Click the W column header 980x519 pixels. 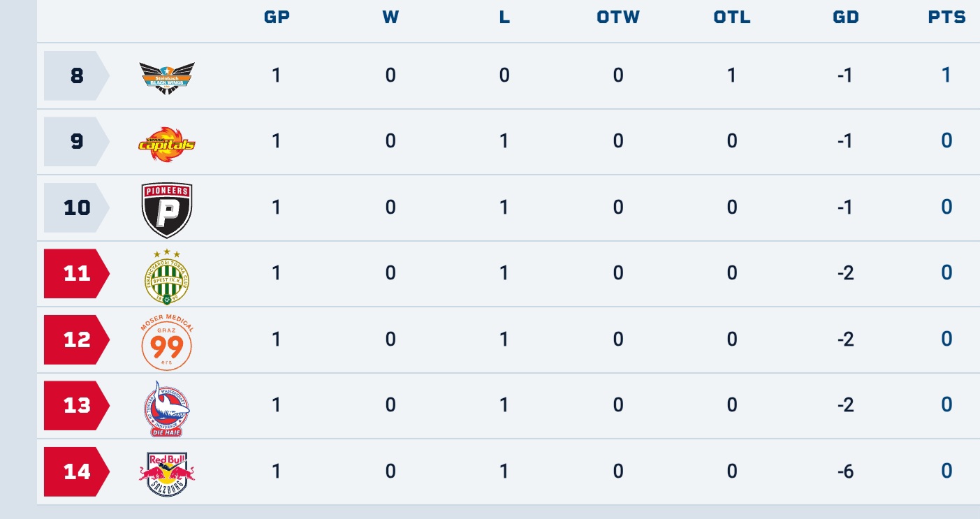pos(390,18)
